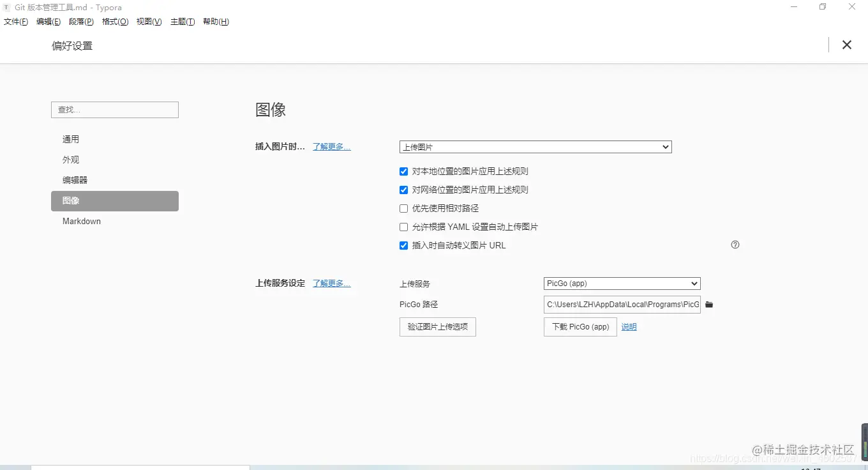
Task: Click the 验证图片上传选项 button
Action: tap(437, 326)
